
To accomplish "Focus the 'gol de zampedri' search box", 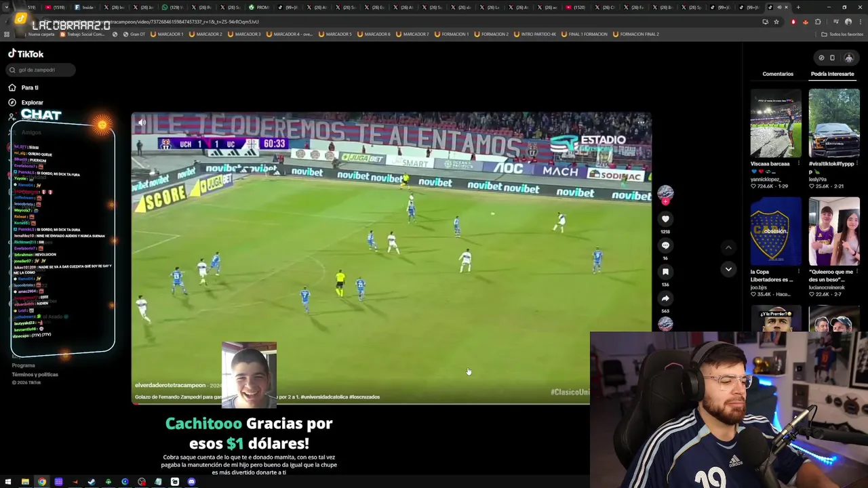I will pos(39,70).
